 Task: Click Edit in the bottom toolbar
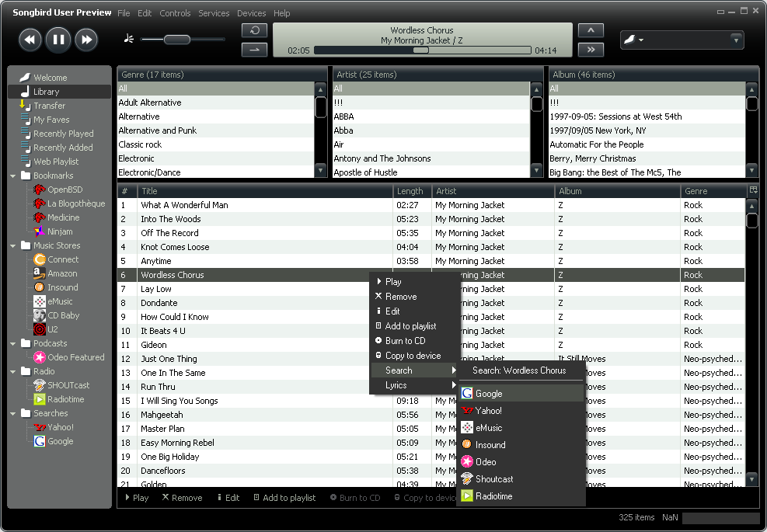point(228,498)
